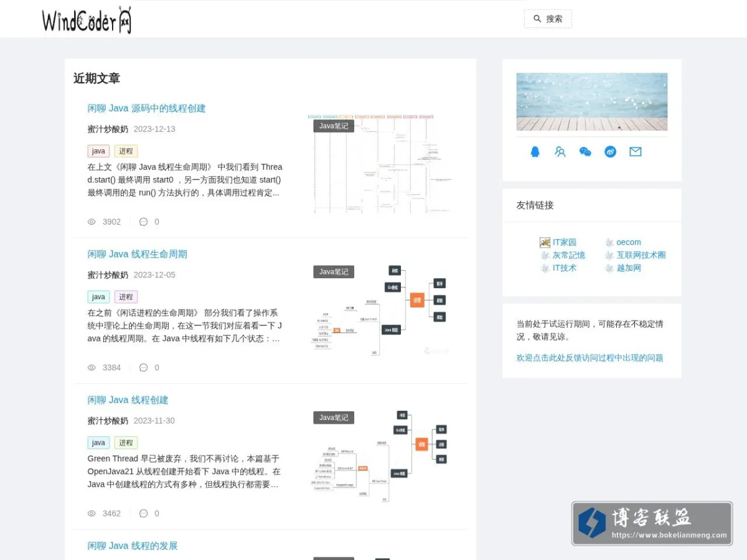This screenshot has height=560, width=747.
Task: Open the IT家园 friend link
Action: pos(565,243)
